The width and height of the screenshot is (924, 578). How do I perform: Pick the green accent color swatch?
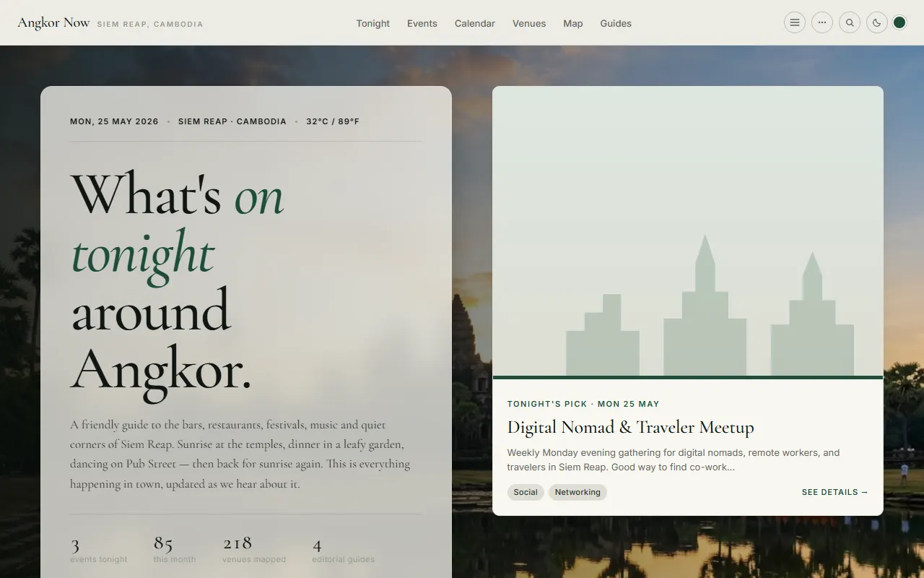[899, 22]
